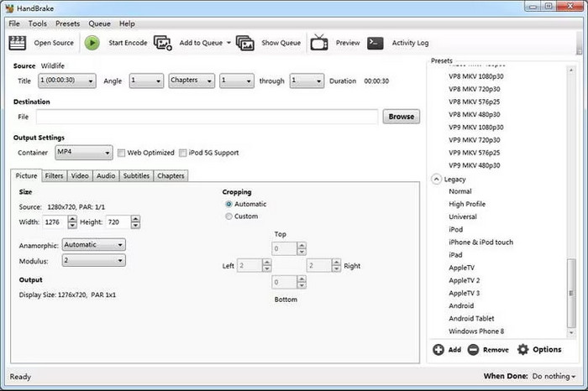Open the Presets menu

point(68,23)
